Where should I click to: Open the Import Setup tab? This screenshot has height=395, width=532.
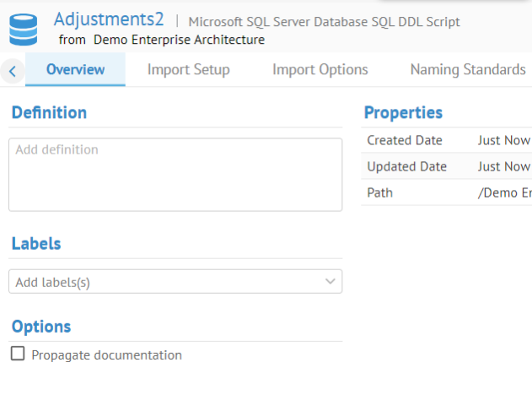188,69
